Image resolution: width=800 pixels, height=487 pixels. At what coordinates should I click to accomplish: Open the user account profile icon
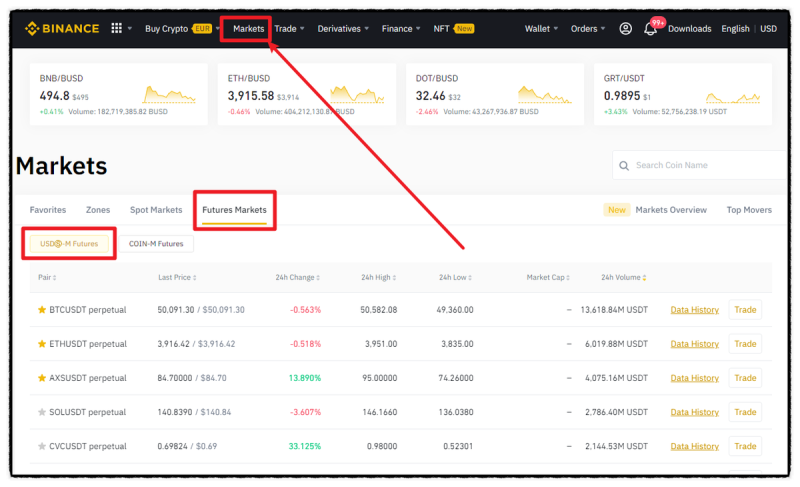(626, 29)
